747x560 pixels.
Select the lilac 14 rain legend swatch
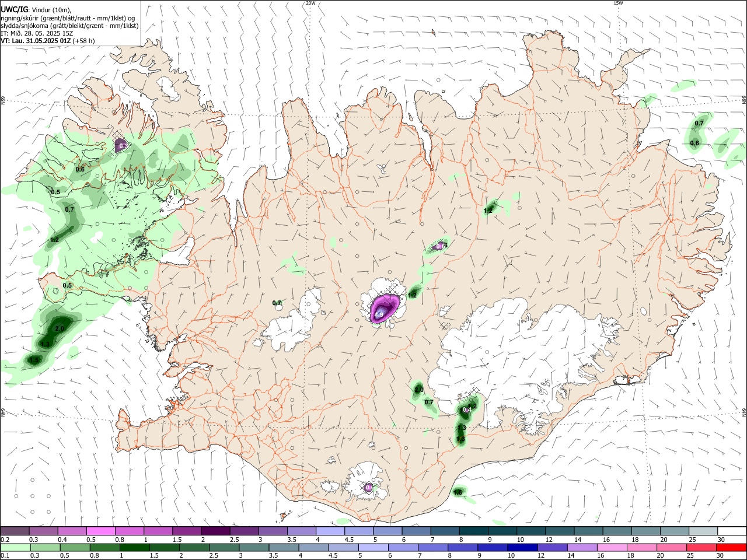[582, 548]
